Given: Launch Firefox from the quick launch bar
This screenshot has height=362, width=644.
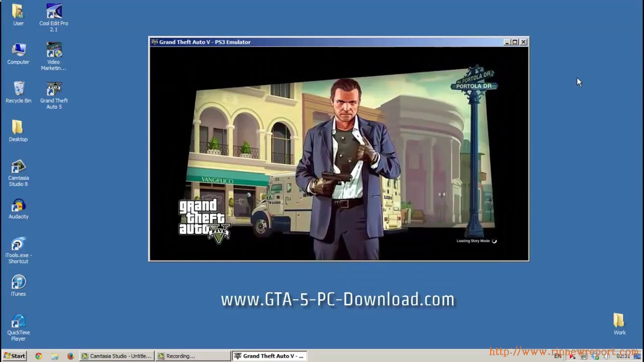Looking at the screenshot, I should [x=70, y=356].
